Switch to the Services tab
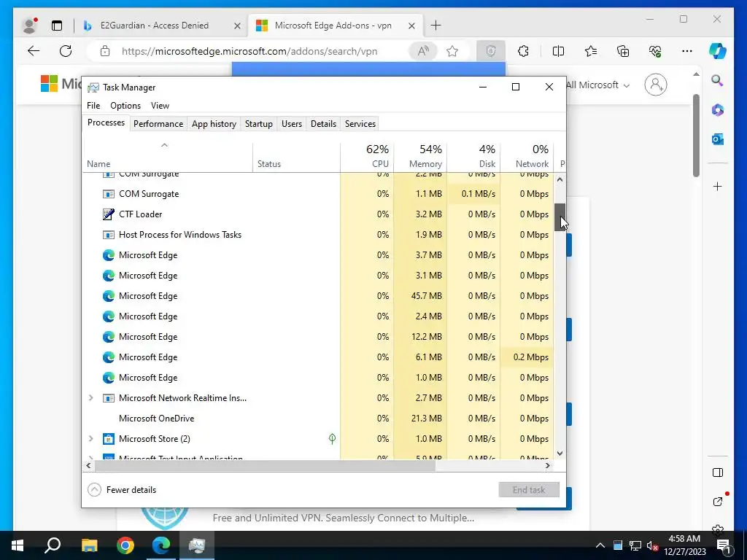This screenshot has height=560, width=747. point(360,124)
